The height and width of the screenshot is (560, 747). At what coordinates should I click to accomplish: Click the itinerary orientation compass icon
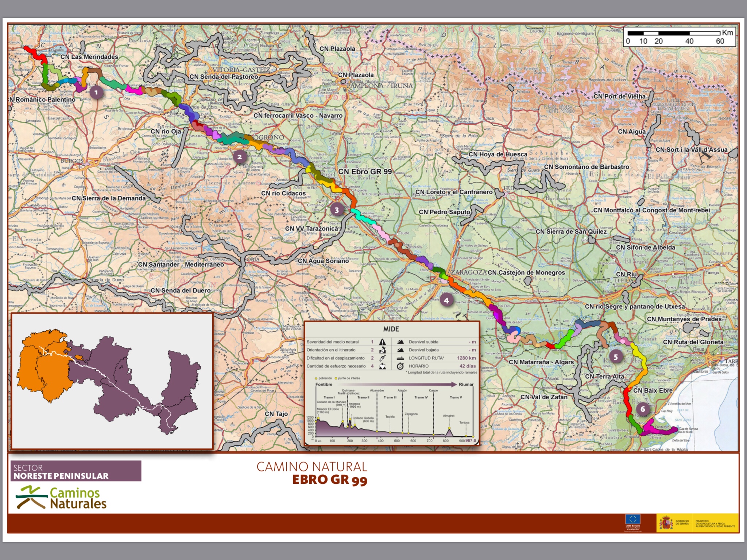382,350
